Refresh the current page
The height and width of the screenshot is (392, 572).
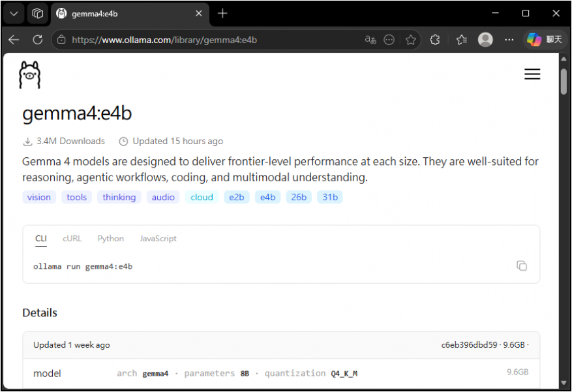(x=37, y=40)
